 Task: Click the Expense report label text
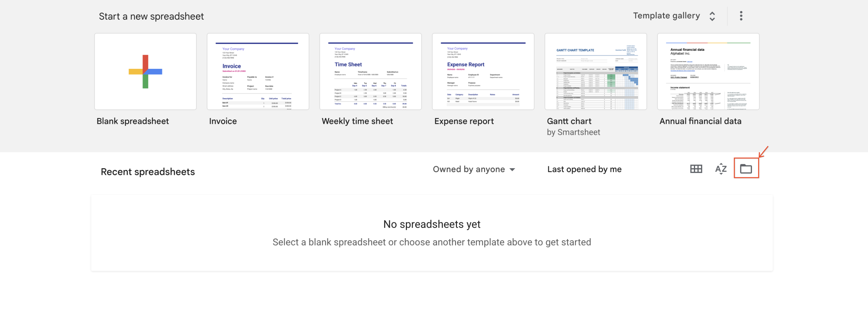point(464,121)
